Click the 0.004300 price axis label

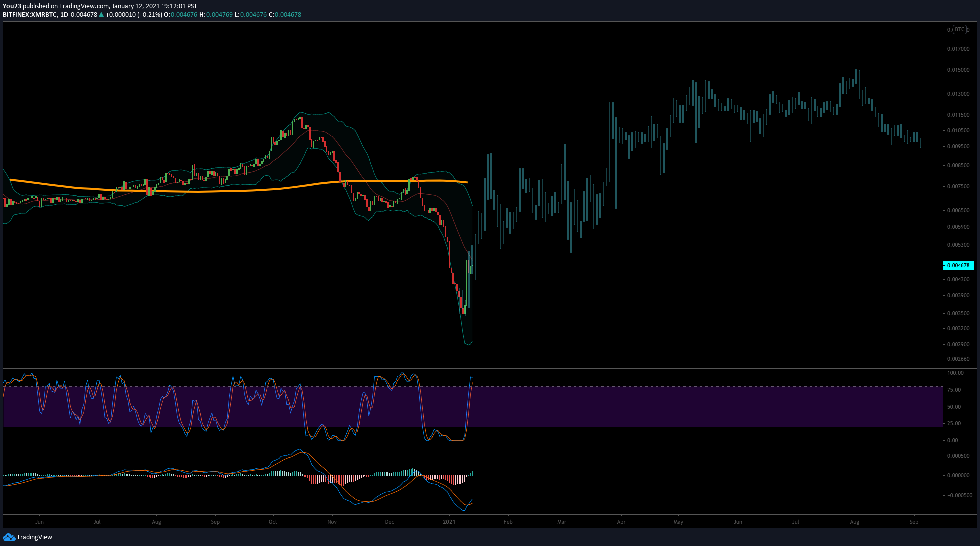tap(958, 279)
